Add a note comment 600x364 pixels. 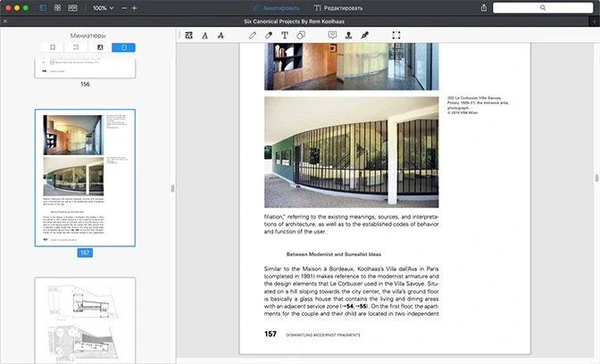pos(332,35)
